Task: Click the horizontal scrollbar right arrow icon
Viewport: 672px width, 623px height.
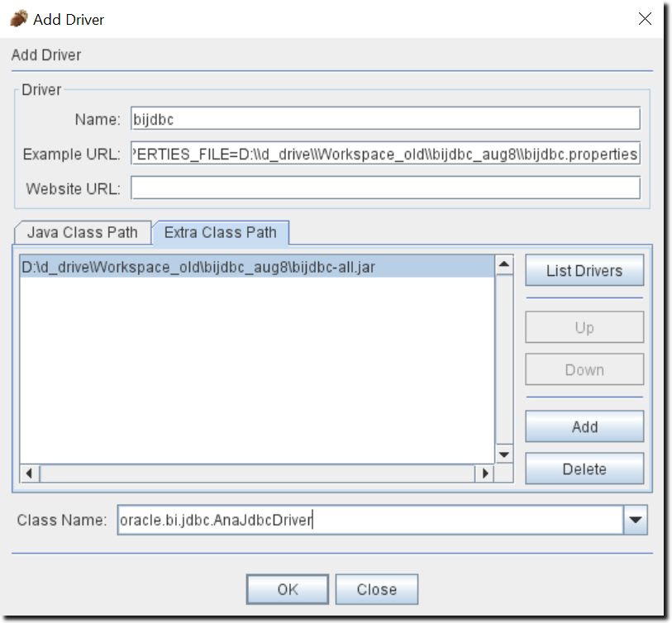Action: (x=485, y=473)
